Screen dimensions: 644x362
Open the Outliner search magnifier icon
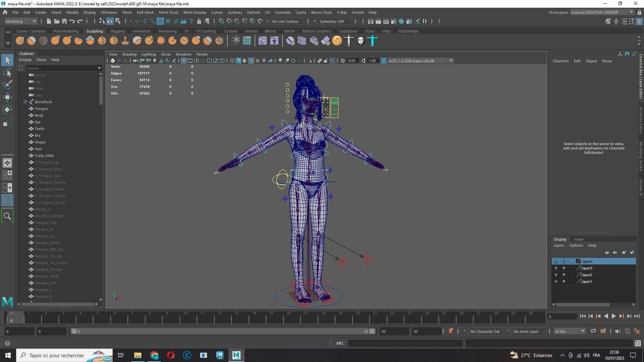tap(7, 216)
